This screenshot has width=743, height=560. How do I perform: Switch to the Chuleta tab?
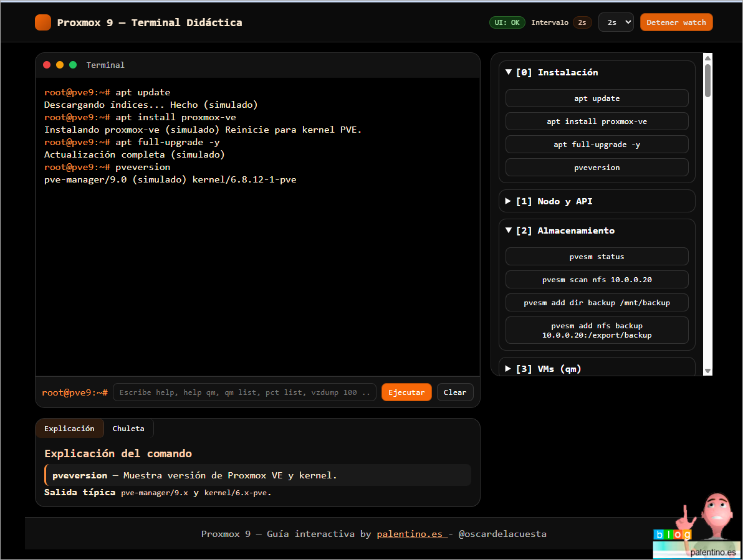[128, 429]
